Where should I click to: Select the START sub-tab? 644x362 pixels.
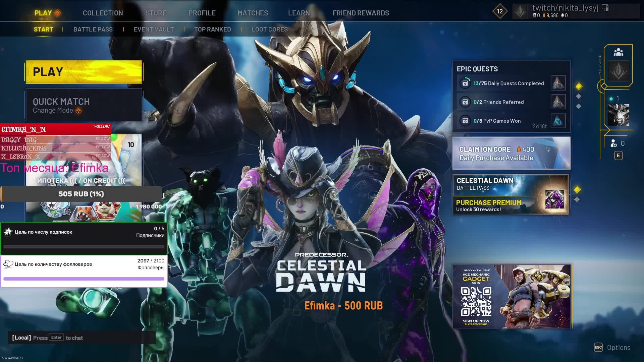click(44, 29)
